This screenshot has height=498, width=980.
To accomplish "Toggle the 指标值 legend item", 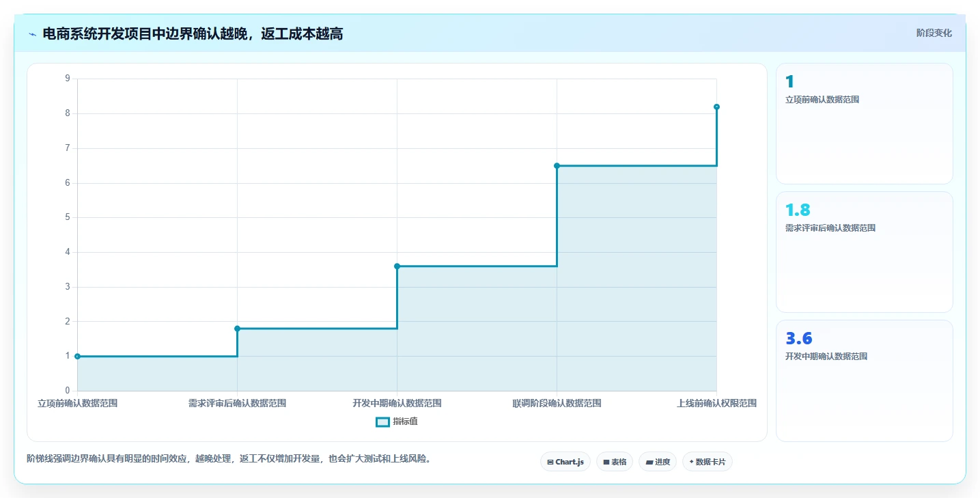I will [x=397, y=421].
